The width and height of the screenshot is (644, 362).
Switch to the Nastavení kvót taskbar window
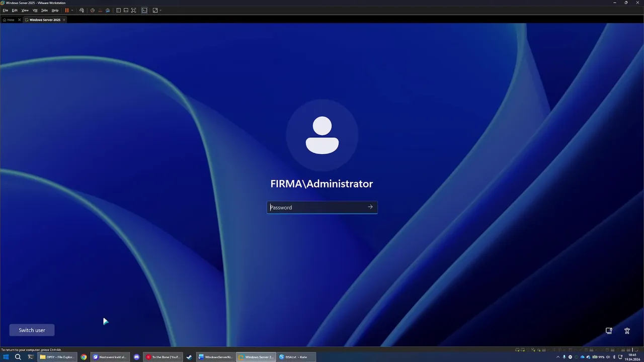[x=110, y=357]
